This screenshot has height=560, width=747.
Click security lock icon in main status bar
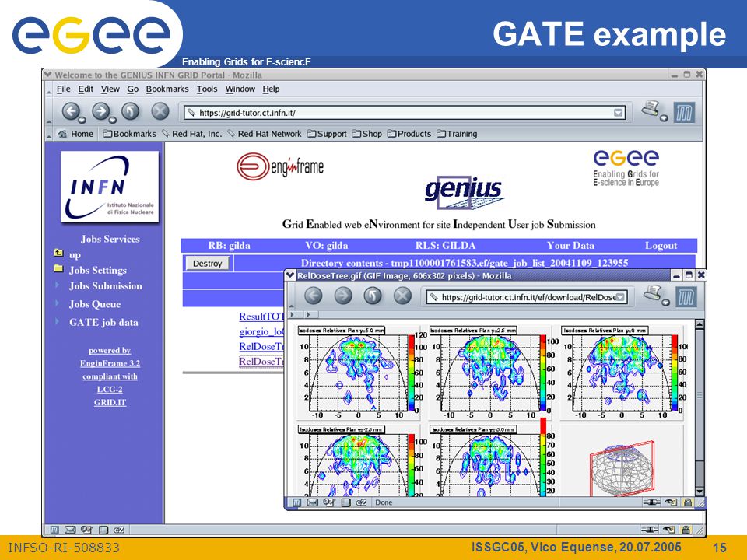point(686,530)
